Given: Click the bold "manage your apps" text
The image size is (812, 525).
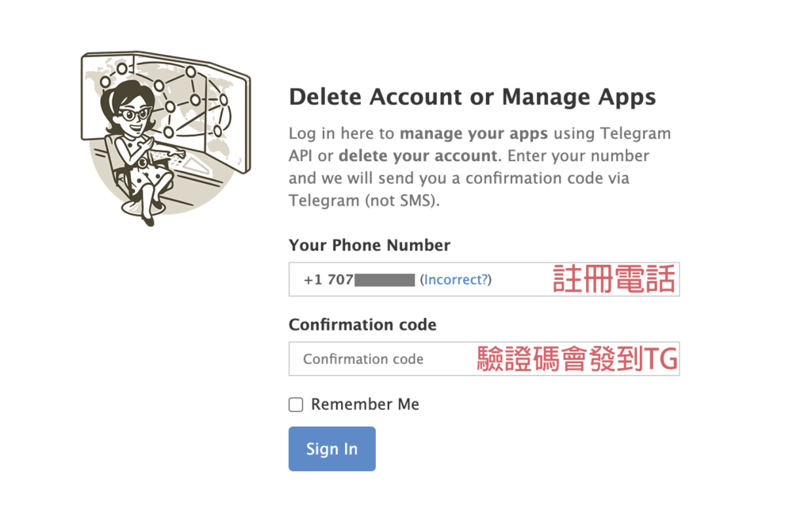Looking at the screenshot, I should 473,132.
